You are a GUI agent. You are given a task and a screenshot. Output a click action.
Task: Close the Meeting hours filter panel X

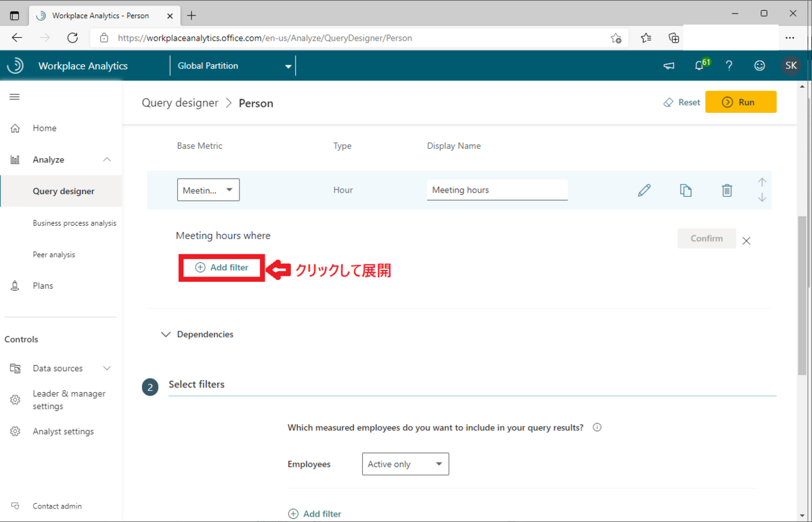746,241
